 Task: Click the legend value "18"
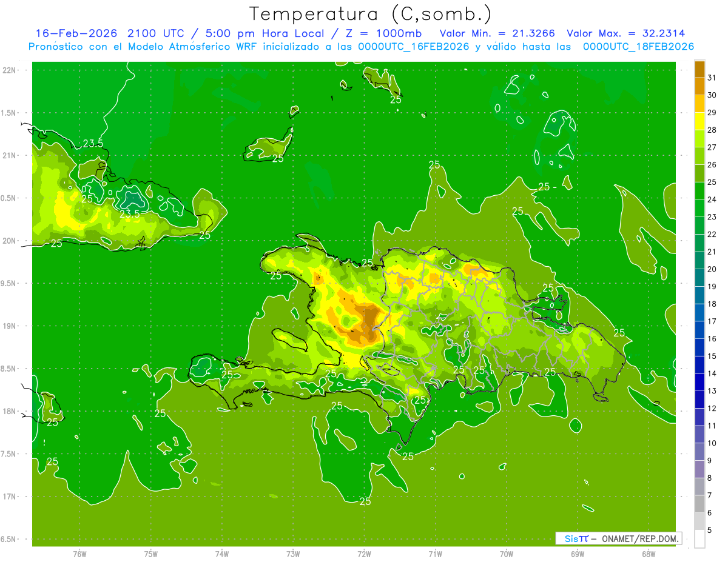pyautogui.click(x=712, y=304)
